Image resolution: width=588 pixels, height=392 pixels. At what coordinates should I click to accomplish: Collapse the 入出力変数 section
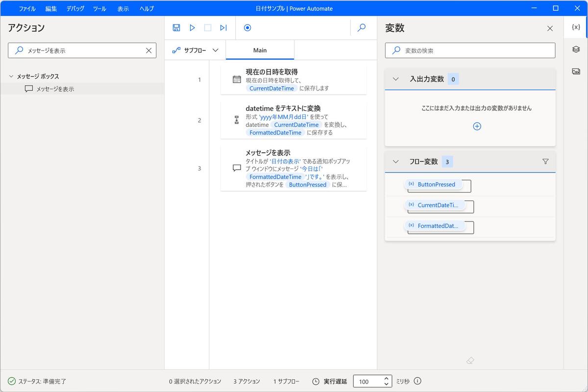(x=396, y=79)
